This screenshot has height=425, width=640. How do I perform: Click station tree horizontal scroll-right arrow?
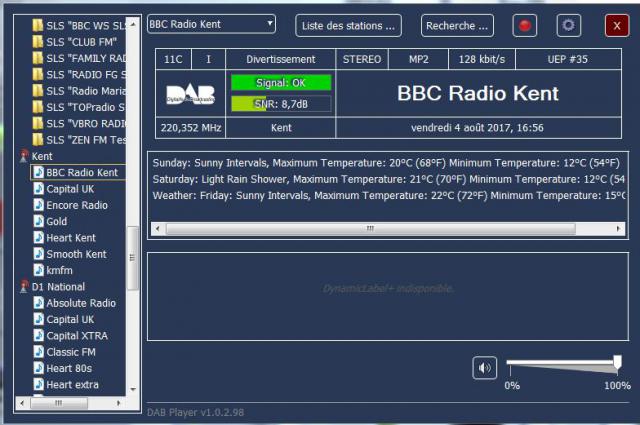click(x=118, y=403)
